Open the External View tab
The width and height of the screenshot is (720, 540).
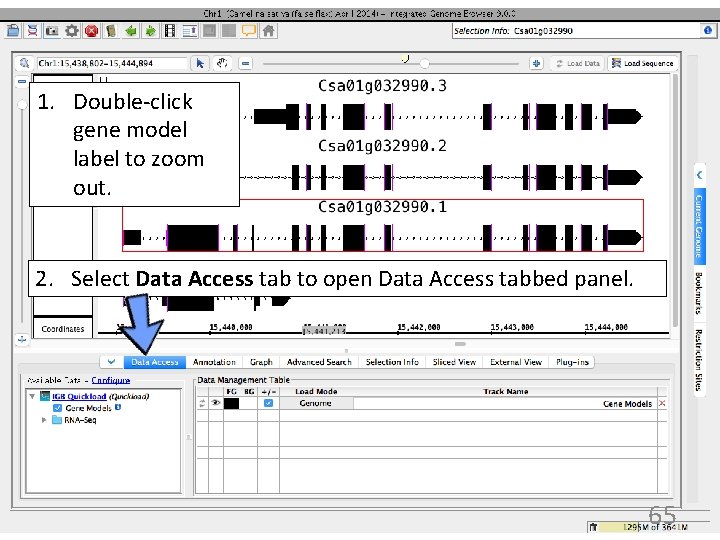(x=516, y=362)
